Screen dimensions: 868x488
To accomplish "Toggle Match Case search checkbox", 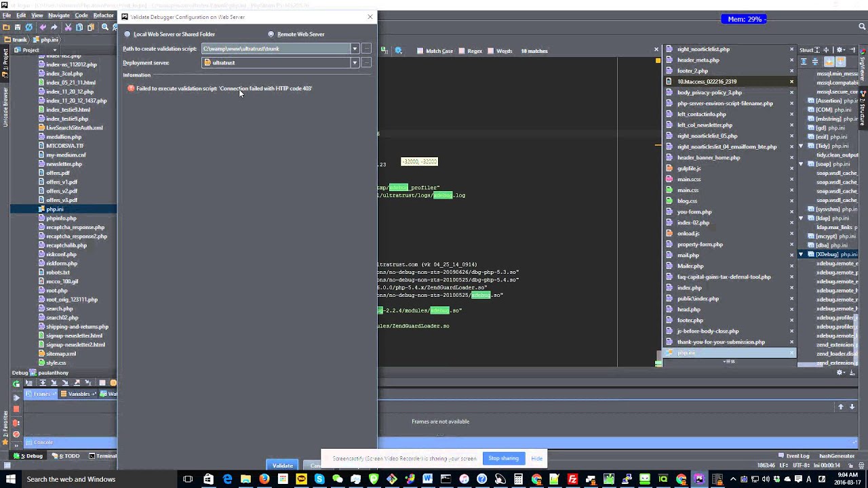I will pos(435,51).
